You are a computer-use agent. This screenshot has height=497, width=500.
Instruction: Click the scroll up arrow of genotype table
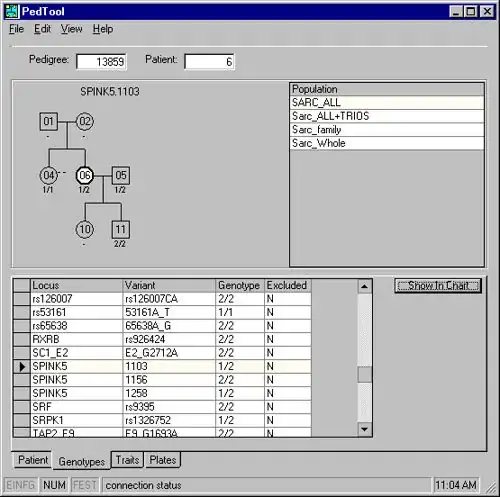click(x=364, y=286)
